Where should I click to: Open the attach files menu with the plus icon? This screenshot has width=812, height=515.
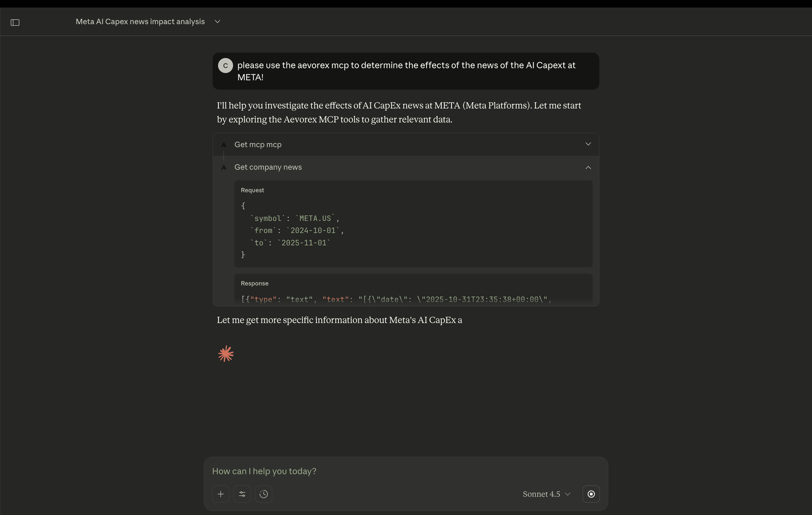point(220,494)
